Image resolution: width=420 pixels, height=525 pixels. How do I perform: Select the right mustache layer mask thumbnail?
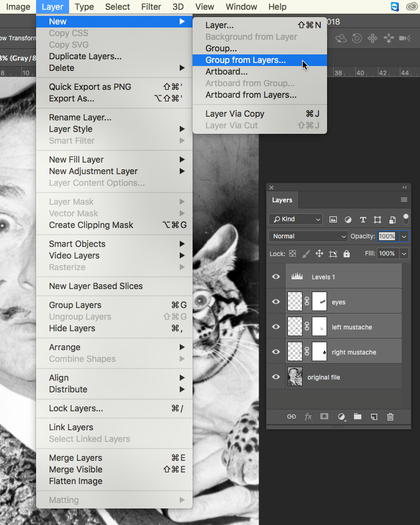tap(320, 352)
